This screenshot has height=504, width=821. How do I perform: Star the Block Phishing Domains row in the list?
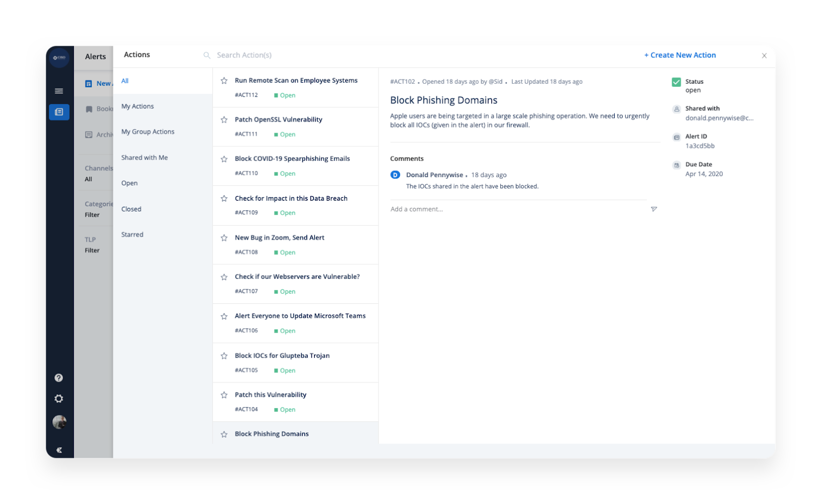224,435
